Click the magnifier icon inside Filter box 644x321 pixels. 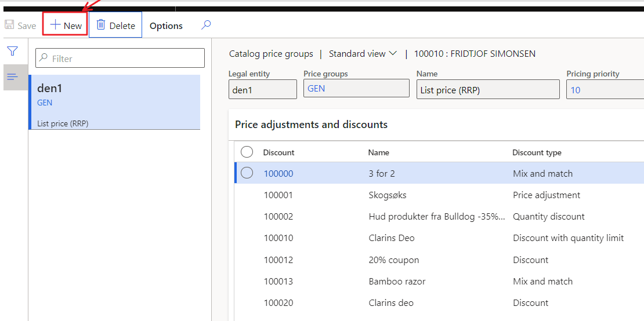point(44,59)
